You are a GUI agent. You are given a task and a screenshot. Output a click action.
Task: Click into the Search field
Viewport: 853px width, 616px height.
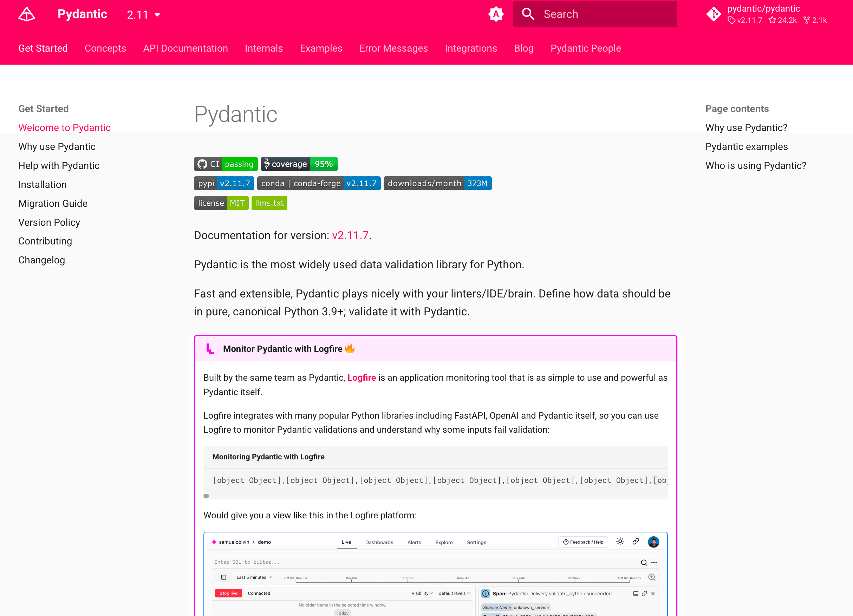[595, 14]
